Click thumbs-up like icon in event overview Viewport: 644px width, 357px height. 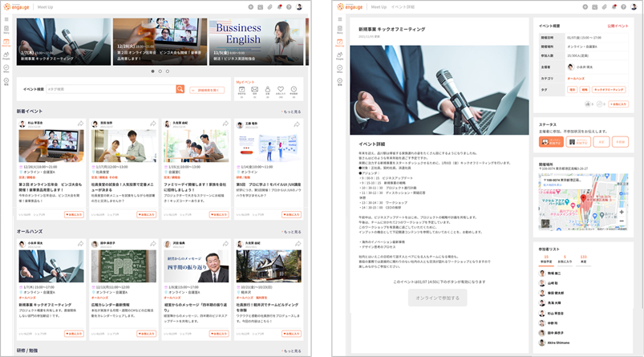(588, 104)
